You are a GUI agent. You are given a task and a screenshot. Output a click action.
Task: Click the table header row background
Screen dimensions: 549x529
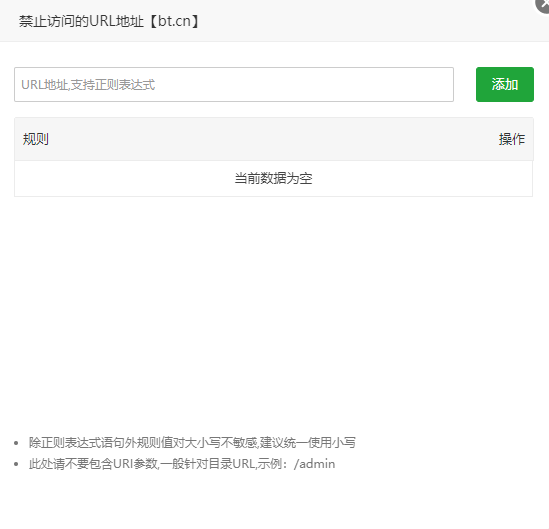(x=274, y=139)
